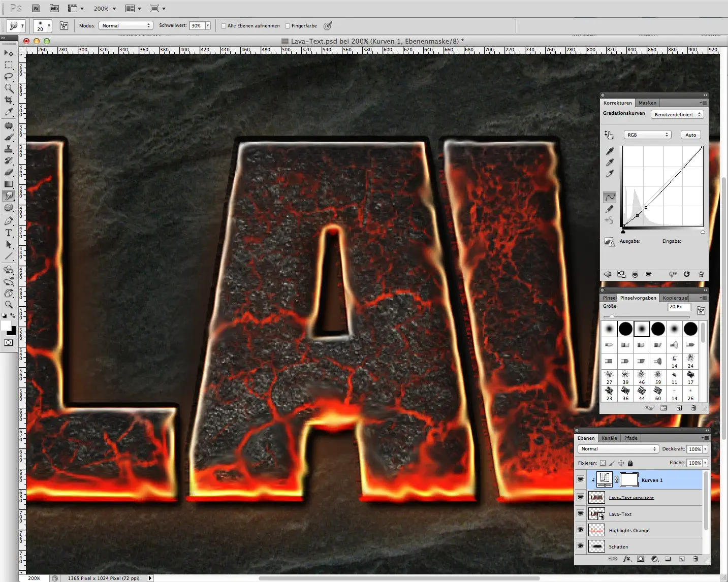Open the RGB channel dropdown in Gradationskurven
This screenshot has width=728, height=582.
click(648, 135)
